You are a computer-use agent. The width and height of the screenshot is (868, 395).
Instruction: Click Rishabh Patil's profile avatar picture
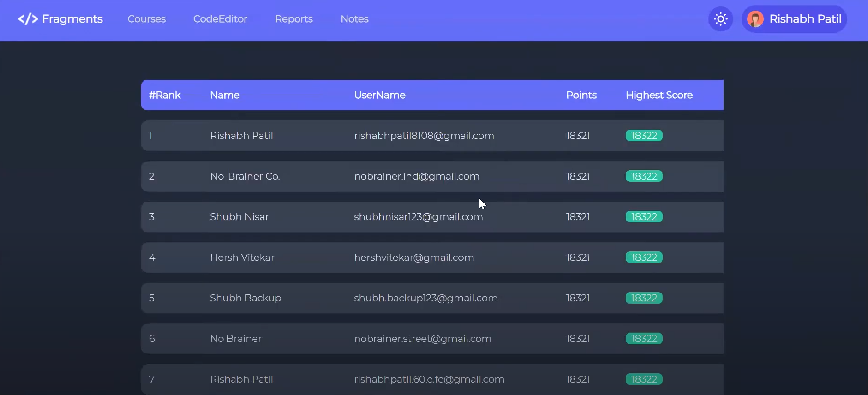pos(755,19)
